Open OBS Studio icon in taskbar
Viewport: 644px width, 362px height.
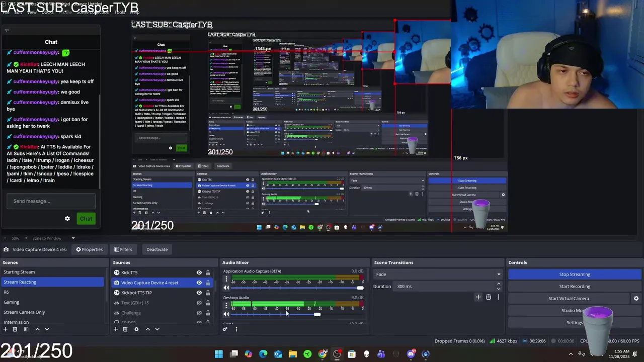coord(337,354)
